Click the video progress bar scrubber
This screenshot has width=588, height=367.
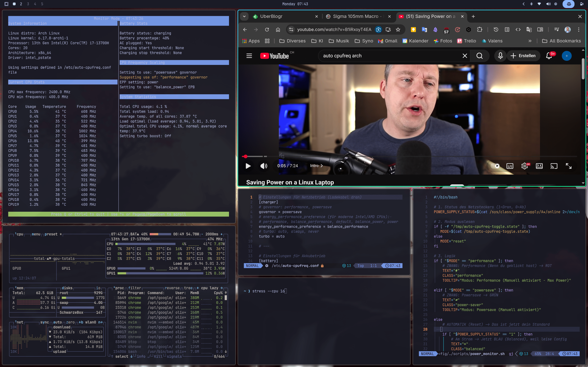pos(245,157)
